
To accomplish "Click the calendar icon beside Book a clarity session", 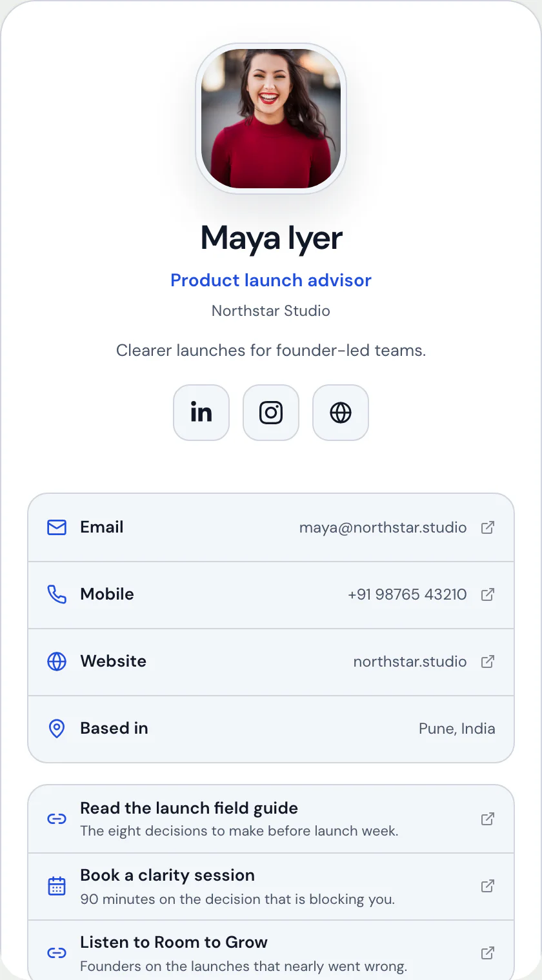I will pyautogui.click(x=57, y=886).
